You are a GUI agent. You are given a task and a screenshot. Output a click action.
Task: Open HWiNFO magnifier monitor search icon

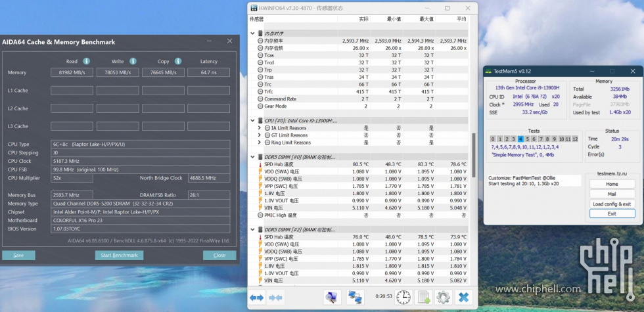332,297
